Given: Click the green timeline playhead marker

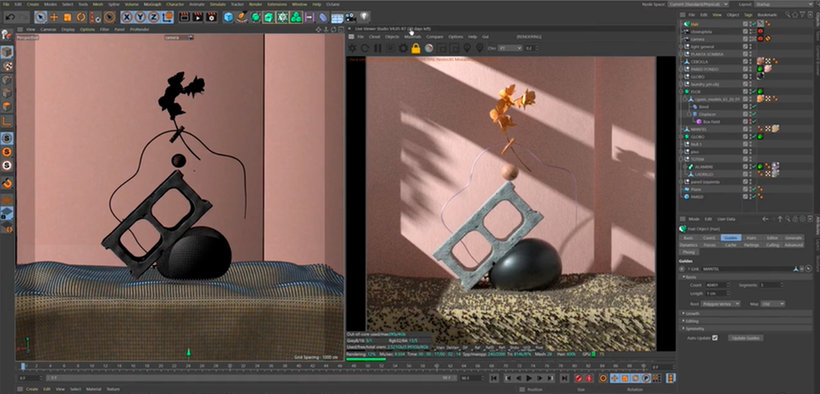Looking at the screenshot, I should coord(189,352).
